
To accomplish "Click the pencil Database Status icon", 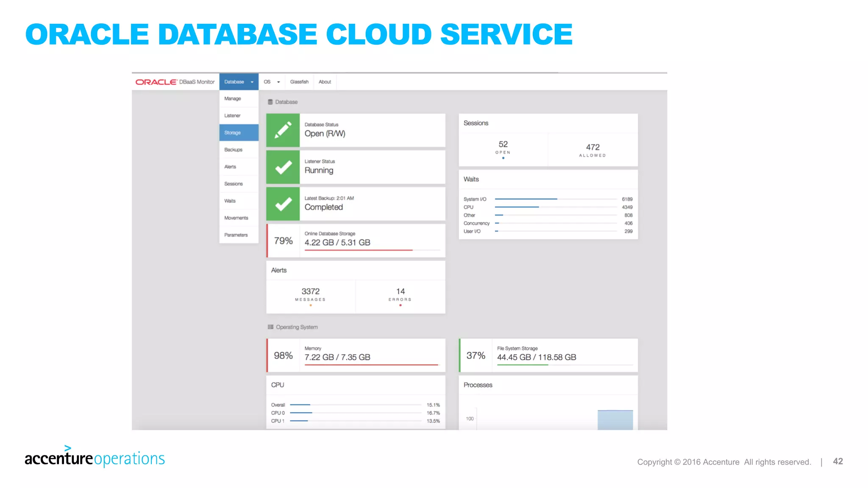I will pos(283,130).
